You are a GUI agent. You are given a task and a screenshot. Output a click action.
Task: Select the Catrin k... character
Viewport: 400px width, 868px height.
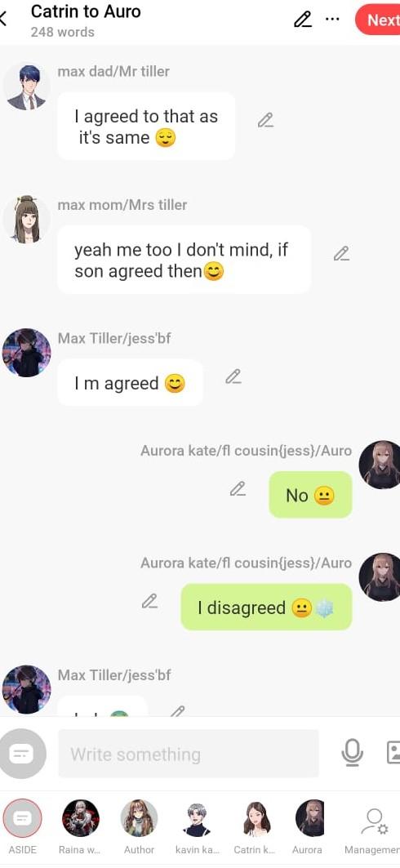point(256,826)
